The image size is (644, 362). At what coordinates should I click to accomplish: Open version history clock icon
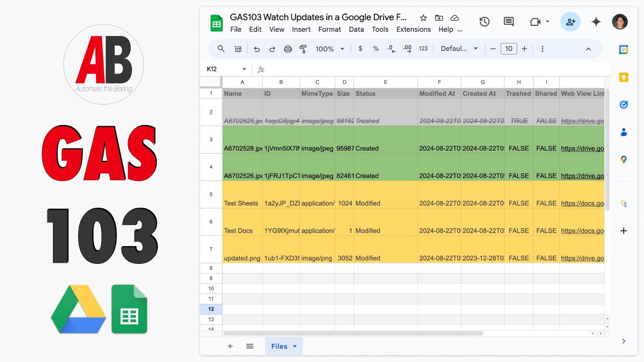(485, 22)
